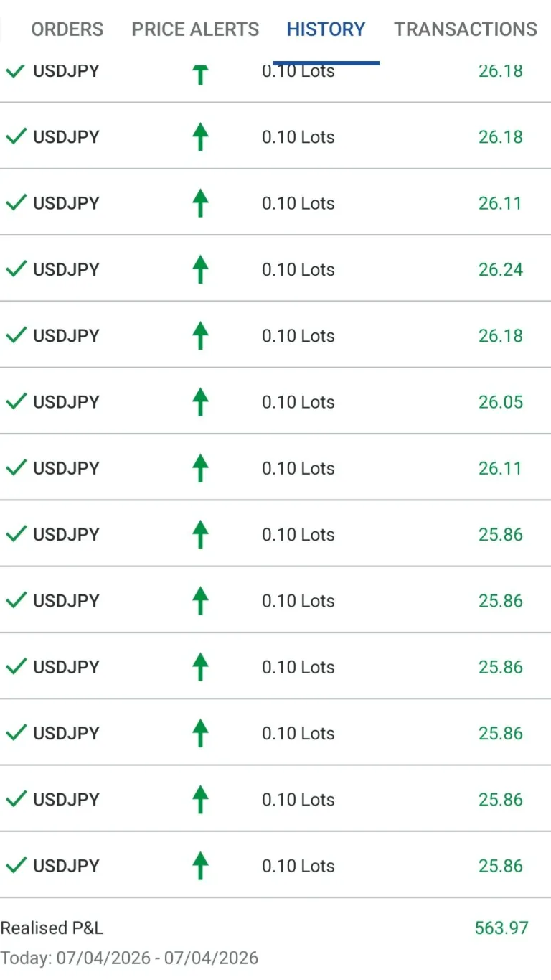Click the green up arrow in the 26.24 trade row

click(x=201, y=270)
